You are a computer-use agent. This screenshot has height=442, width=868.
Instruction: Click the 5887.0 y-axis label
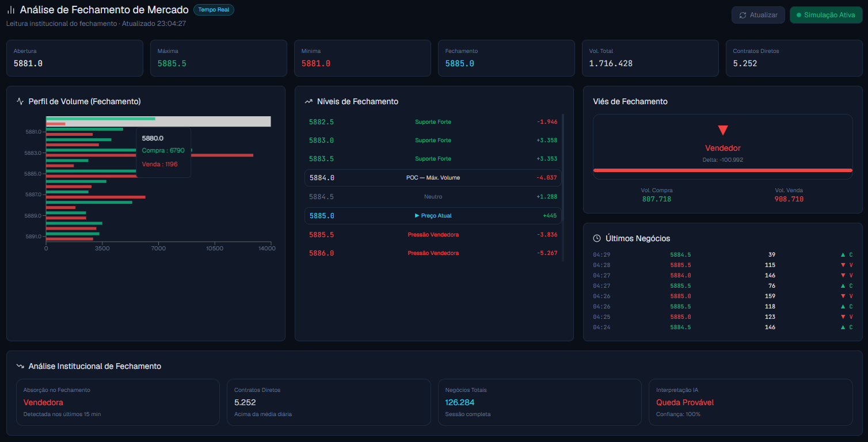33,195
